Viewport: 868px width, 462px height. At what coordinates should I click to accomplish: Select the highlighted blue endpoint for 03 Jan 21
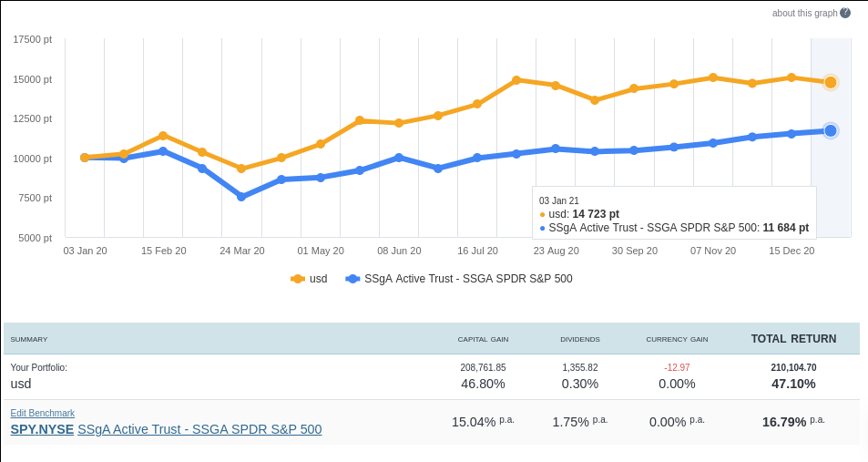coord(831,130)
